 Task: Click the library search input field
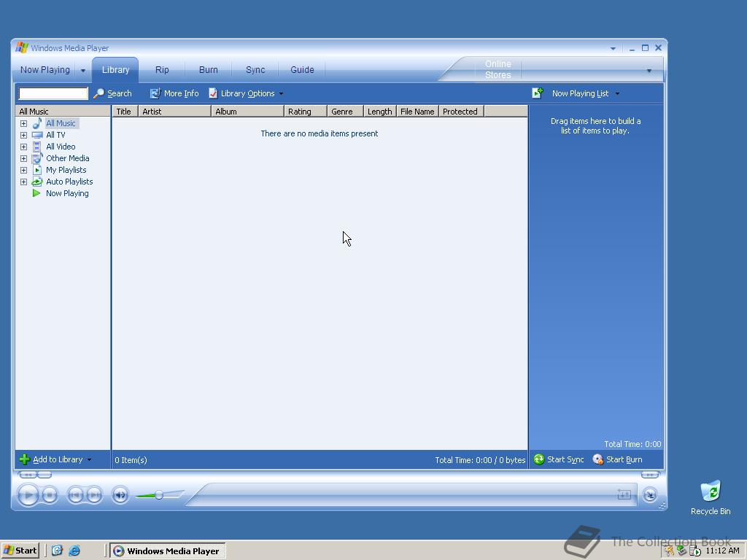click(x=53, y=93)
